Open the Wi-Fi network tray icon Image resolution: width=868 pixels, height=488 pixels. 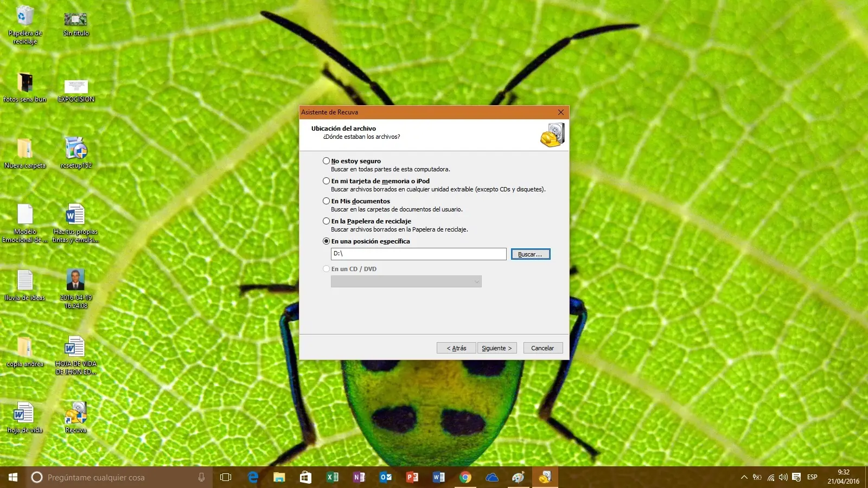(770, 477)
